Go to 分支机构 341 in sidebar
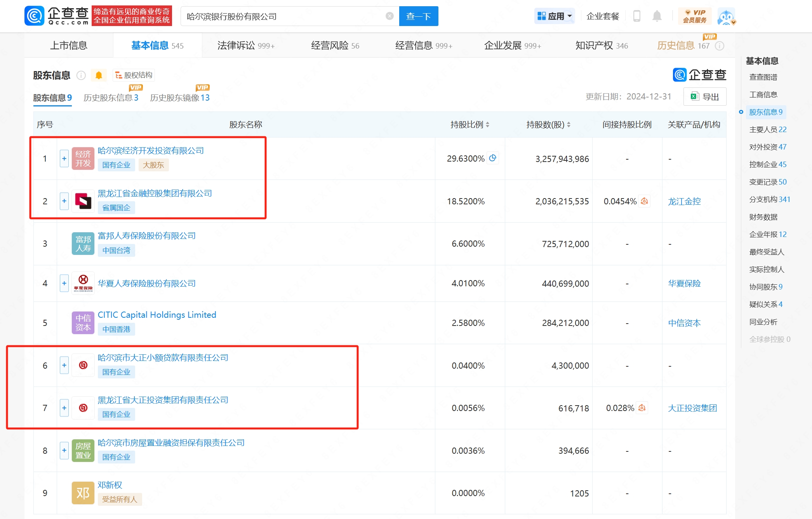The image size is (812, 519). click(770, 199)
